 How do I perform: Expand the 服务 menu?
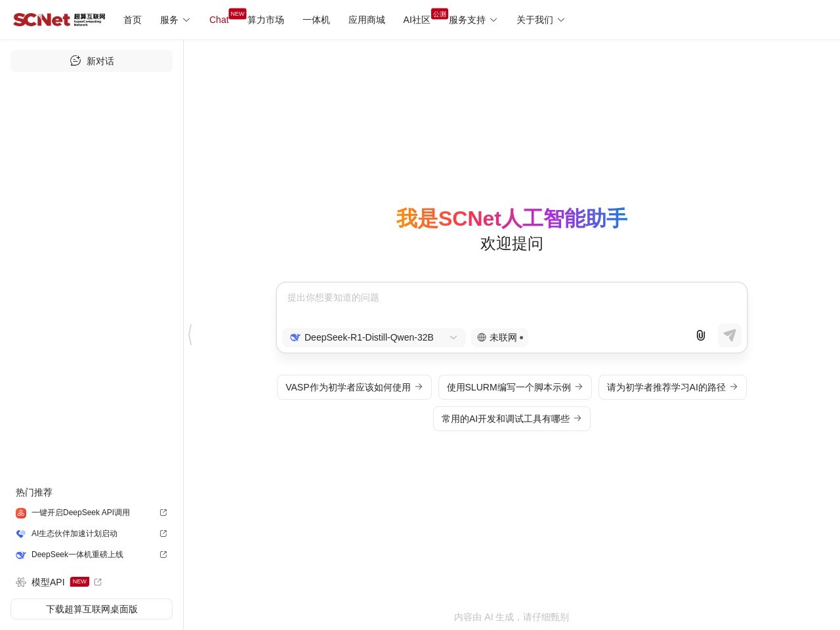click(175, 20)
